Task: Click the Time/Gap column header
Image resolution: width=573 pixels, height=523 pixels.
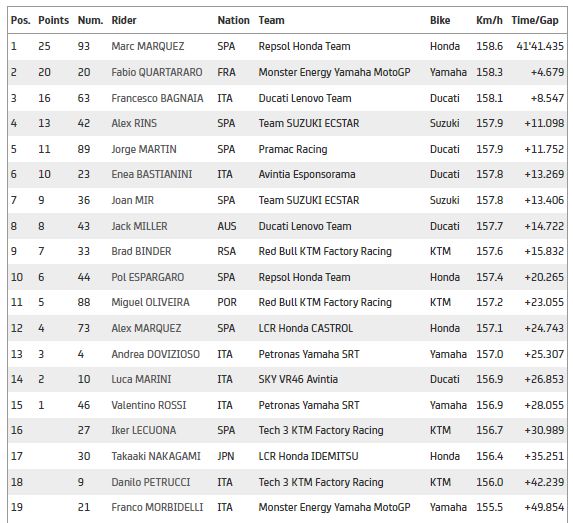Action: [x=535, y=20]
